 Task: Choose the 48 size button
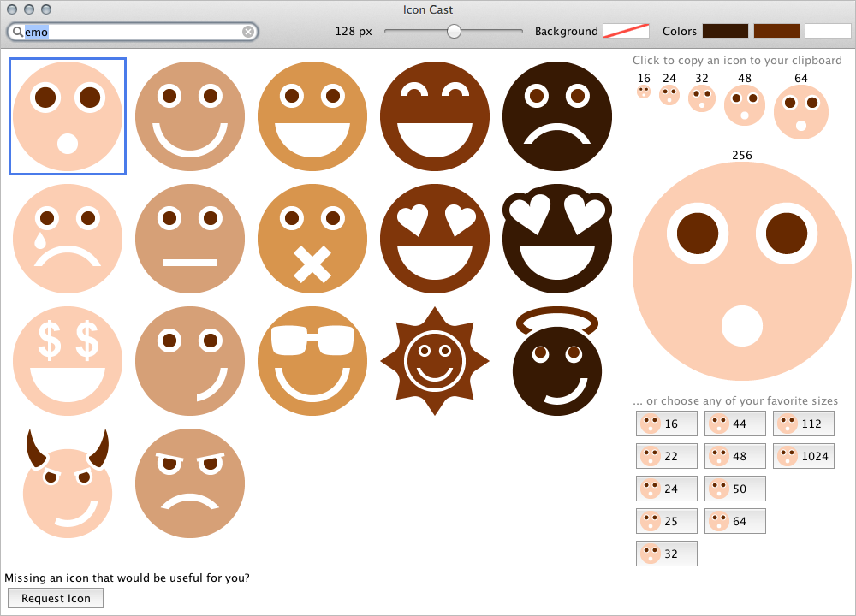click(734, 456)
